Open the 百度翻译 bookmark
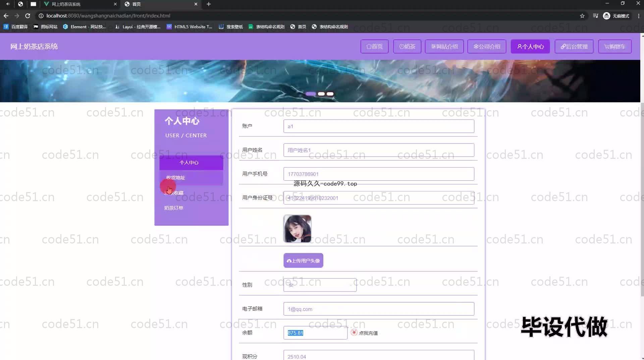This screenshot has width=644, height=360. pos(15,27)
